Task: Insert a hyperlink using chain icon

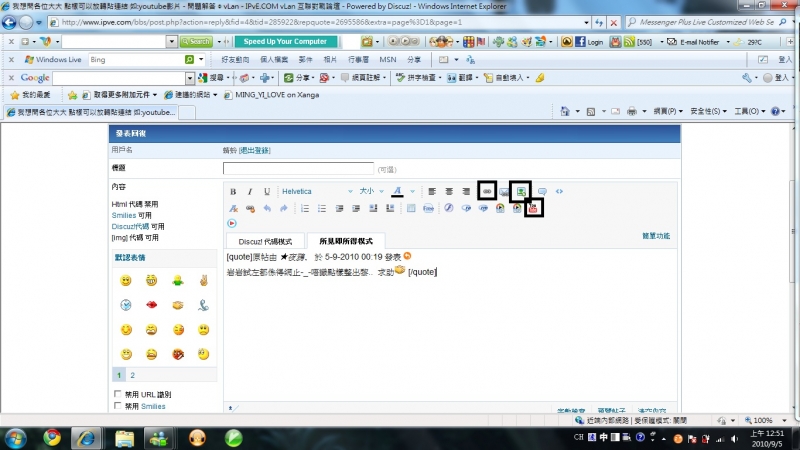Action: 487,191
